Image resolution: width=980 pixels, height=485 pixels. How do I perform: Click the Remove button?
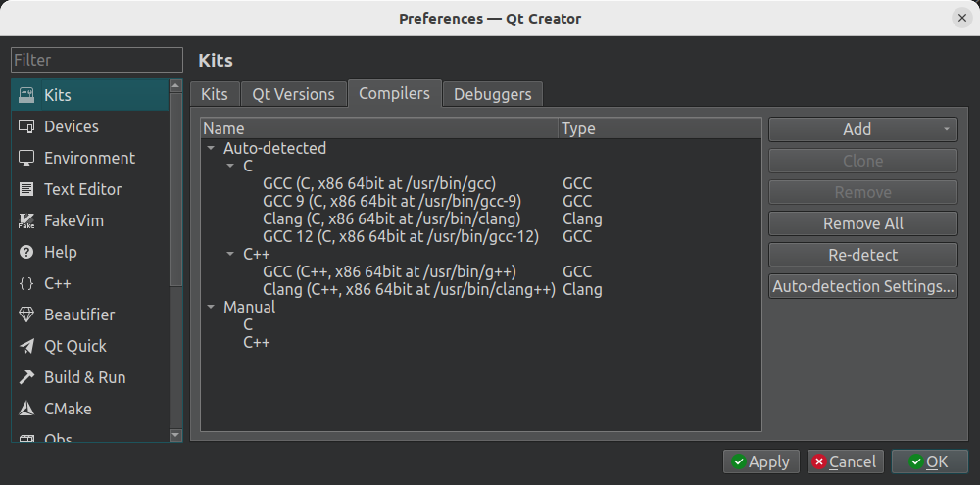tap(863, 192)
